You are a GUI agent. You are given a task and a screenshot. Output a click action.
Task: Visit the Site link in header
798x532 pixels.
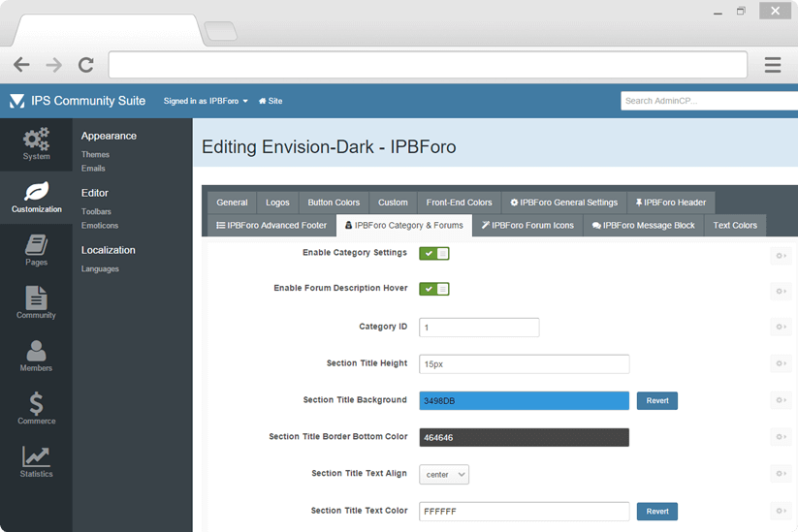tap(271, 101)
